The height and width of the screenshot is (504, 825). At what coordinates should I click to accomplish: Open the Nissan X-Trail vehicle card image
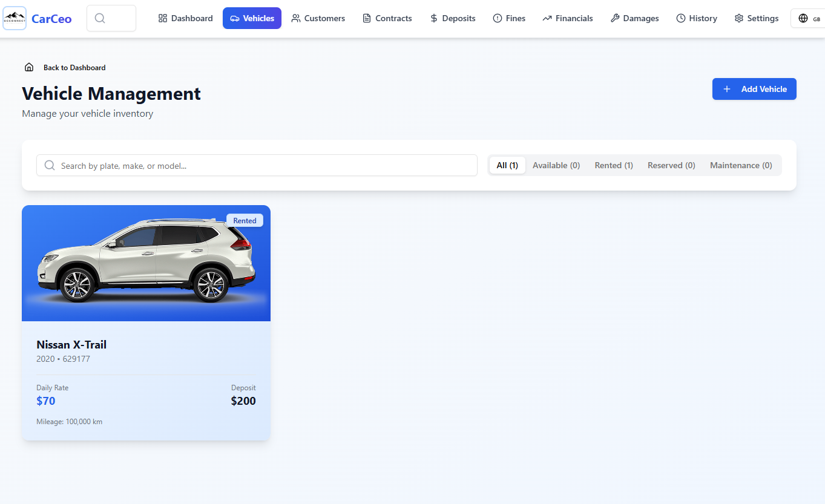coord(146,263)
